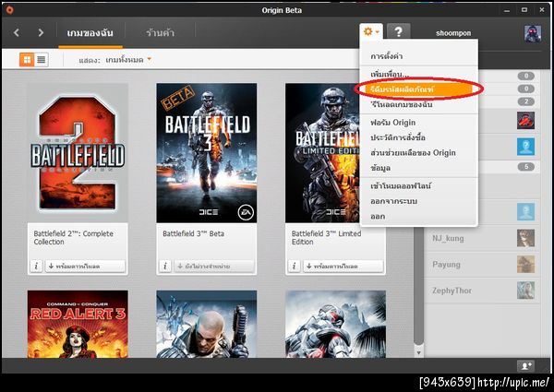The height and width of the screenshot is (392, 554).
Task: Open the question mark help button
Action: [x=398, y=31]
